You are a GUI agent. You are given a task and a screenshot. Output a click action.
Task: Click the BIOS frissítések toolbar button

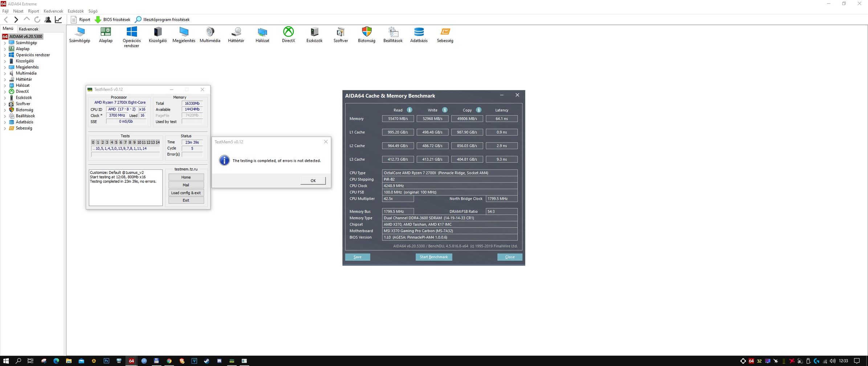[113, 20]
